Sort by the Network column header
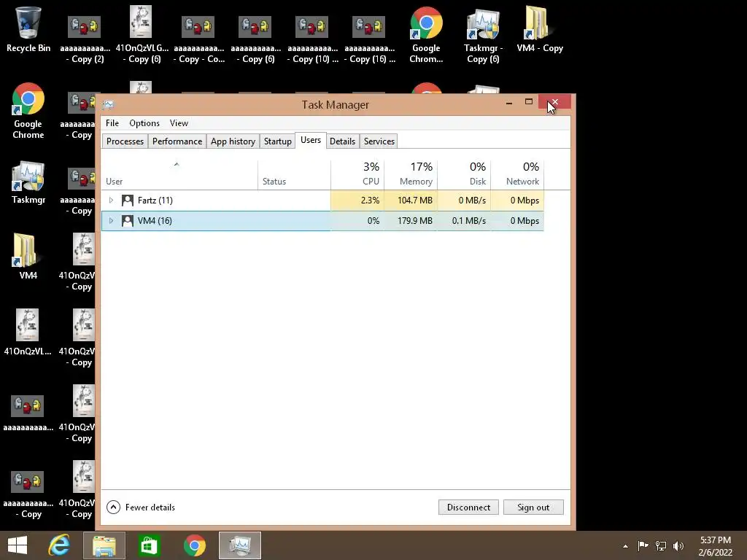This screenshot has height=560, width=747. [517, 175]
